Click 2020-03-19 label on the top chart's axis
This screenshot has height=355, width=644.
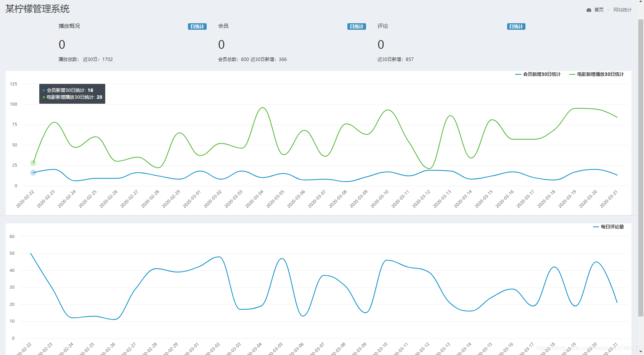[x=567, y=199]
